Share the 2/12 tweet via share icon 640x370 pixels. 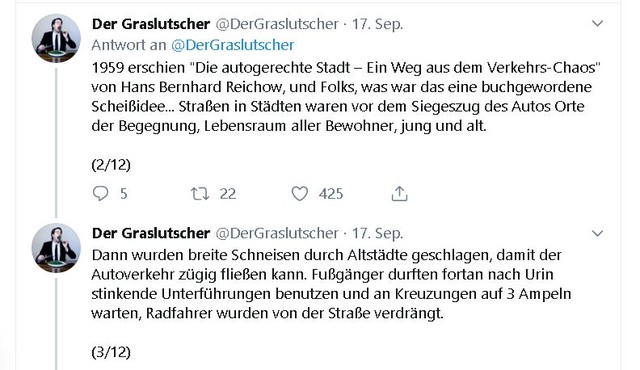click(x=400, y=193)
